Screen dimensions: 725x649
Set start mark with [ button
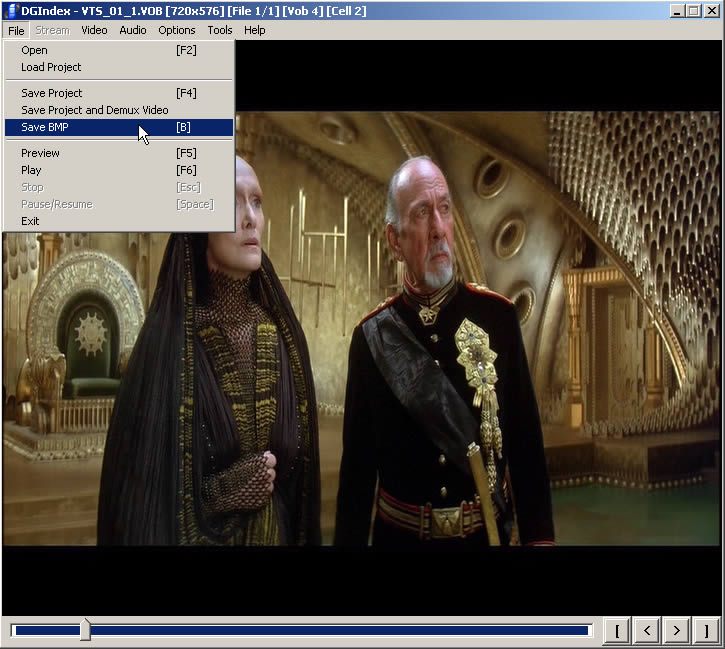pos(617,631)
